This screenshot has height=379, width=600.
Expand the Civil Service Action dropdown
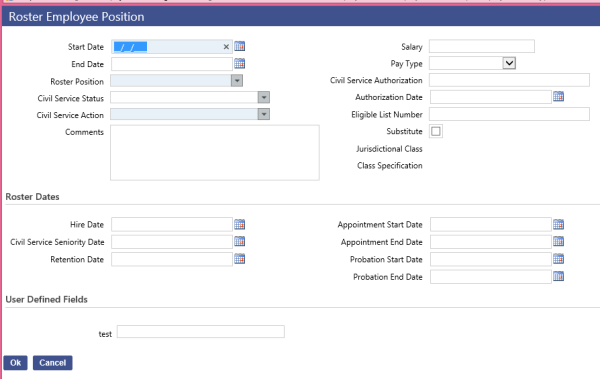pos(264,114)
